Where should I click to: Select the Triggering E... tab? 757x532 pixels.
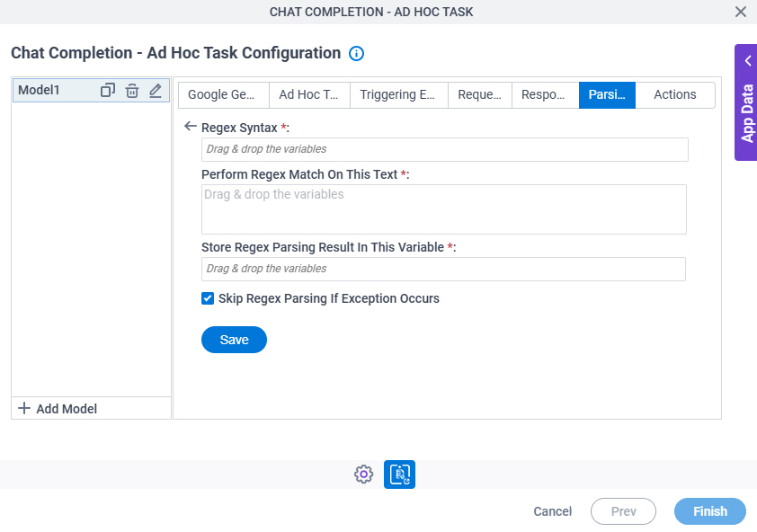coord(399,94)
